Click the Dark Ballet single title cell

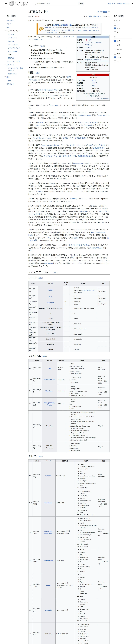(51, 339)
